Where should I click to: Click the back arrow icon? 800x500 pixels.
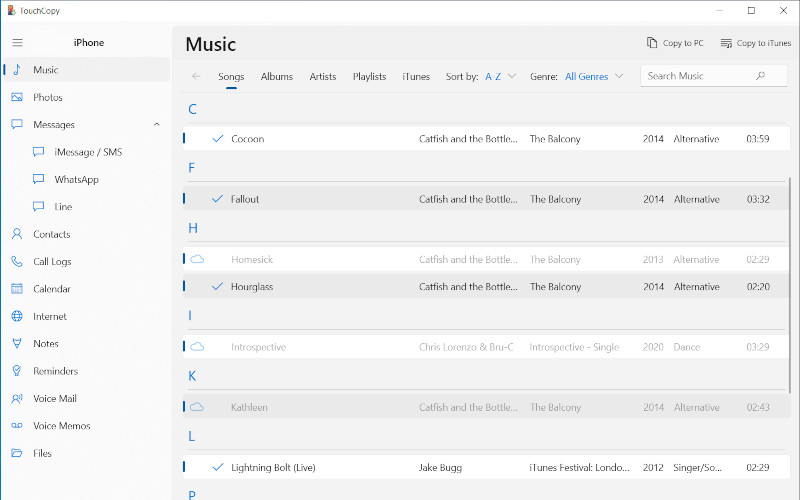point(196,77)
